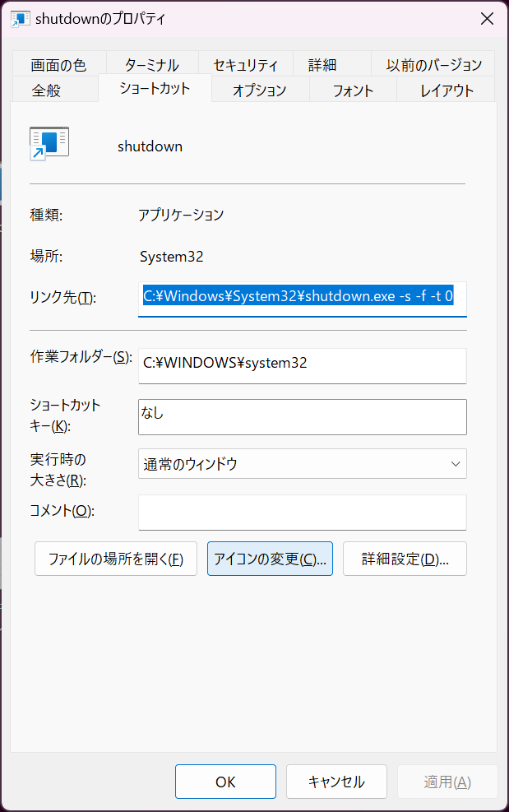Focus the ショートカットキー field showing なし
Viewport: 509px width, 812px height.
point(303,417)
